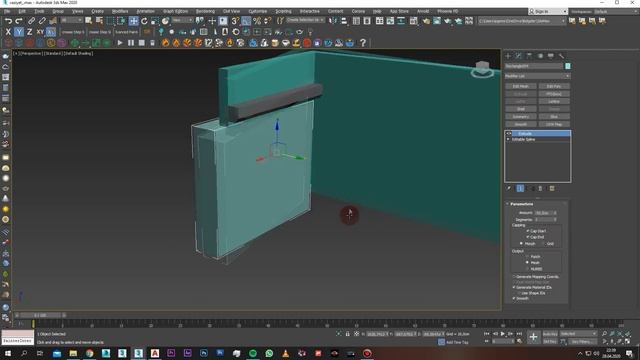Toggle the Angle Snap button
Viewport: 640px width, 360px height.
pyautogui.click(x=246, y=21)
